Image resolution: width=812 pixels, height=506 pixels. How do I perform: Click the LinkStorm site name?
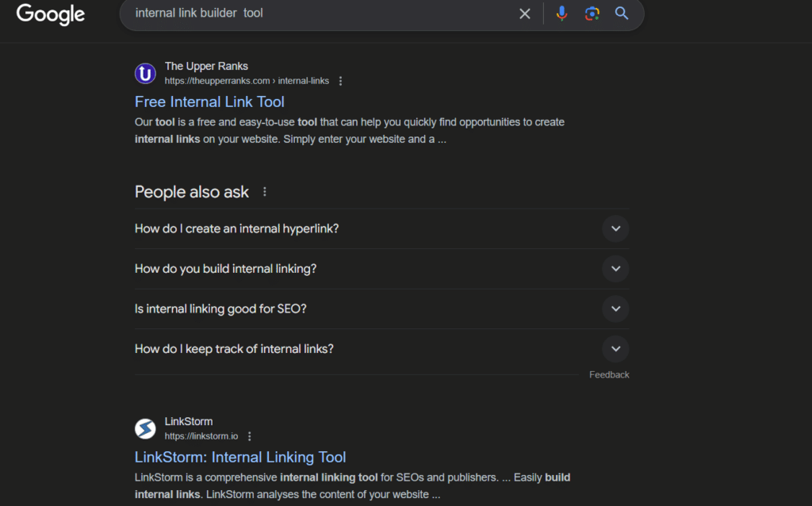[x=189, y=421]
